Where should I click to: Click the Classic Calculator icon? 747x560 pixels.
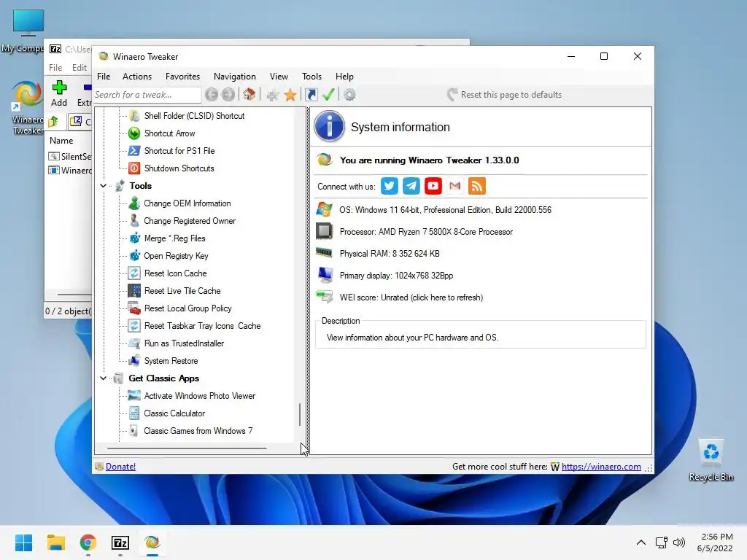pos(134,413)
